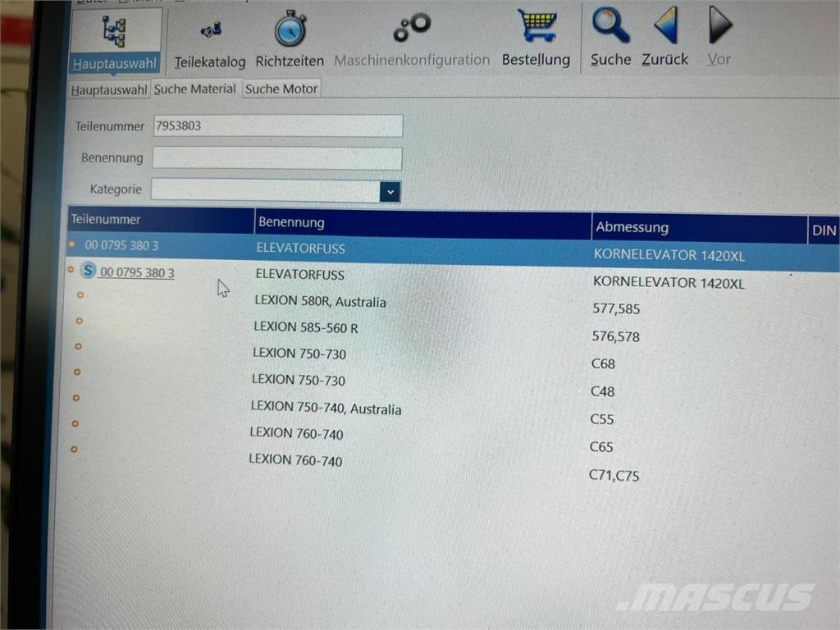Select LEXION 760-740 with C71,C75
840x630 pixels.
pos(295,459)
